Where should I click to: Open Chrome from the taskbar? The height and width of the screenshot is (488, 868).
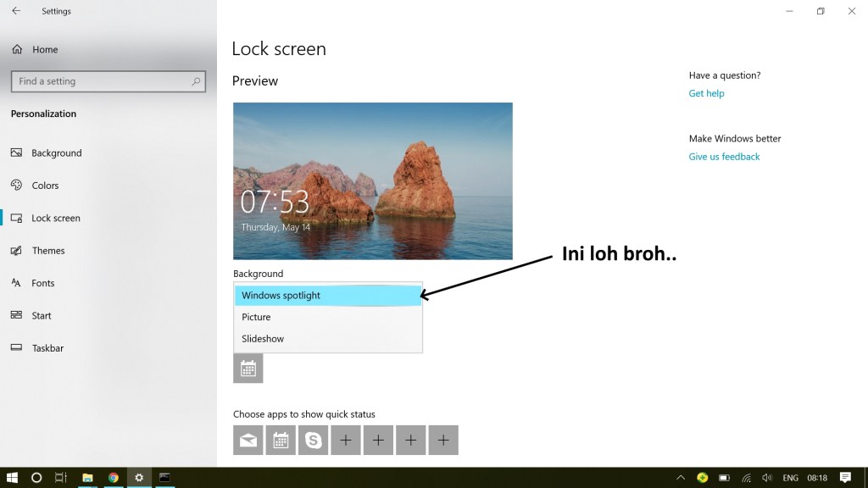point(113,478)
